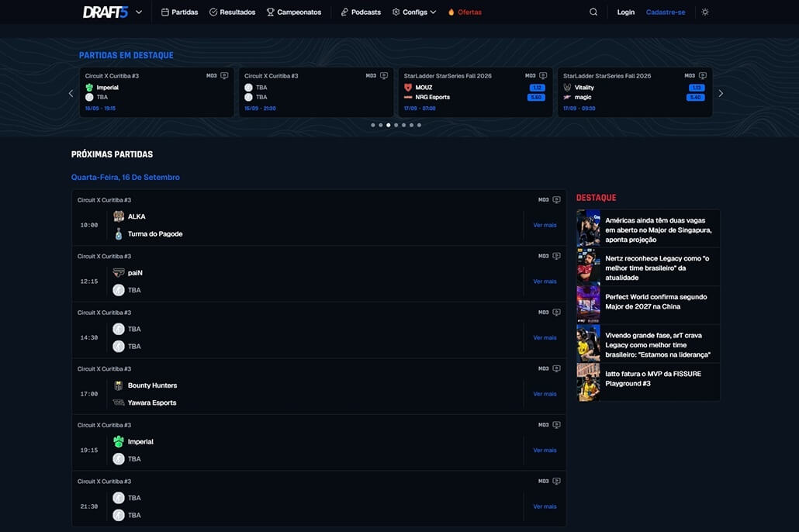
Task: Click Ver mais for 21:30 match
Action: click(x=545, y=506)
